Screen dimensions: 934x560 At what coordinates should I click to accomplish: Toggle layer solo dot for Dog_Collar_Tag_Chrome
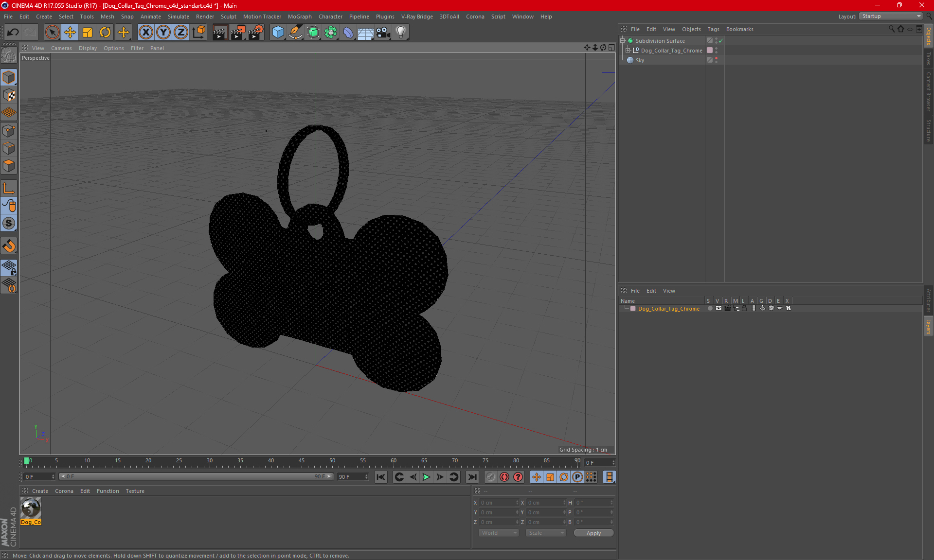[x=710, y=308]
